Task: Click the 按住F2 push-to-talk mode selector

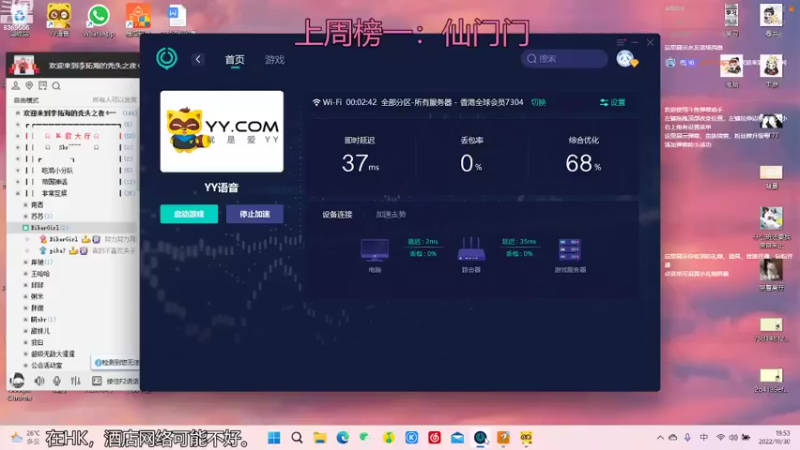Action: [116, 381]
